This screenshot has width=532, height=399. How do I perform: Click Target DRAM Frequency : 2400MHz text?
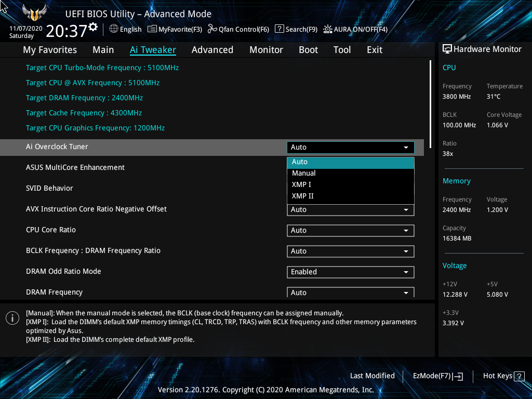point(84,98)
